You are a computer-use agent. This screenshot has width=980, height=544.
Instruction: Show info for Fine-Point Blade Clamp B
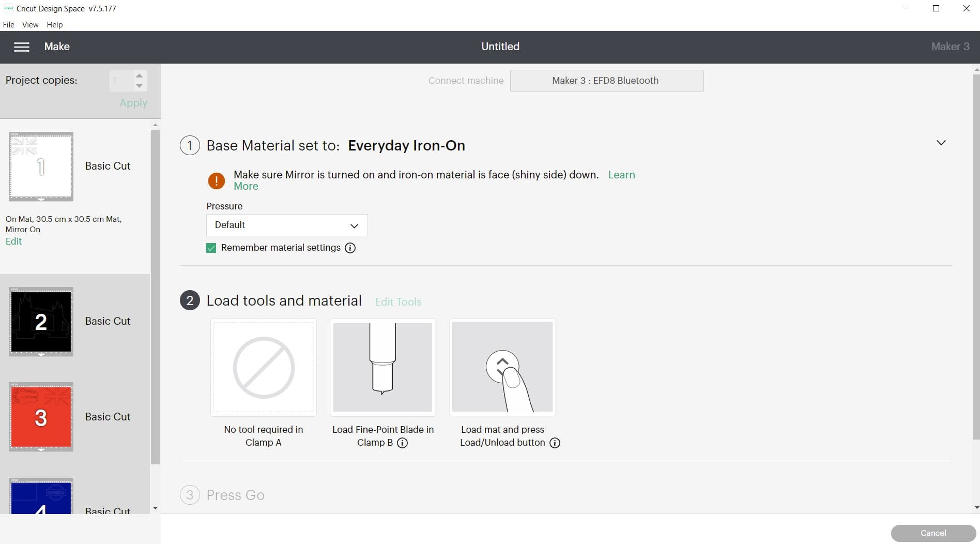[x=402, y=443]
